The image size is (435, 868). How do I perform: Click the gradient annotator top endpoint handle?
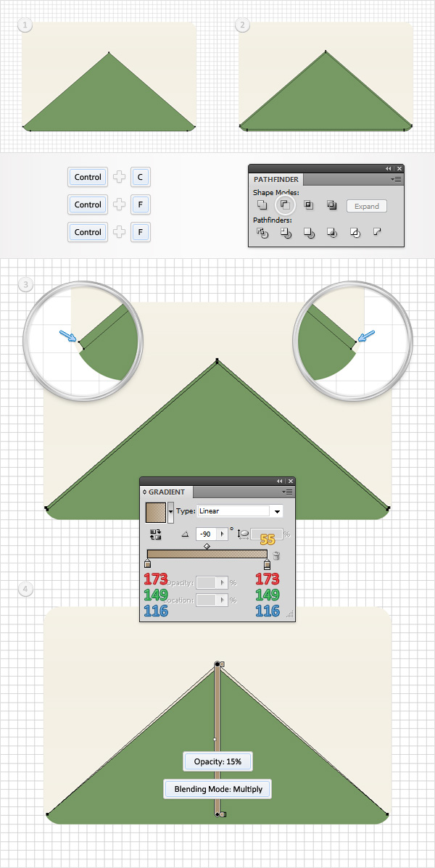click(x=217, y=664)
